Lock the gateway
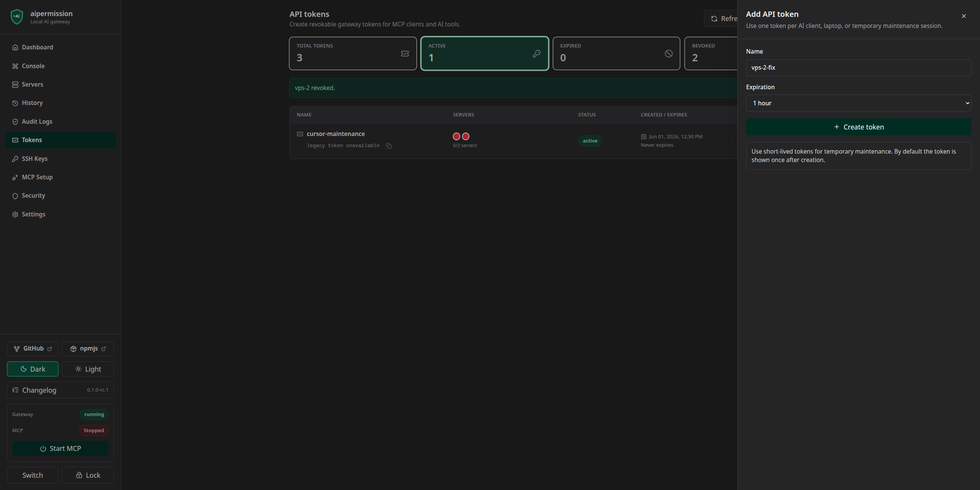Image resolution: width=980 pixels, height=490 pixels. (88, 475)
